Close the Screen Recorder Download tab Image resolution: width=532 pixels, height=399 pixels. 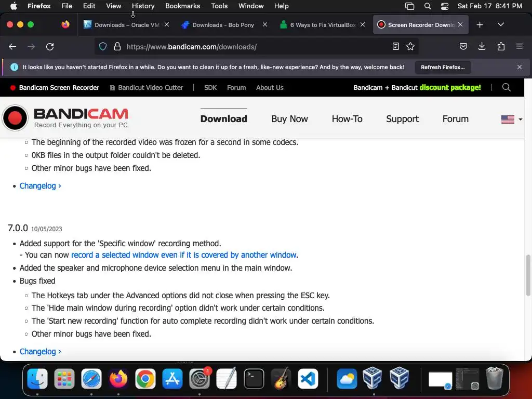460,24
